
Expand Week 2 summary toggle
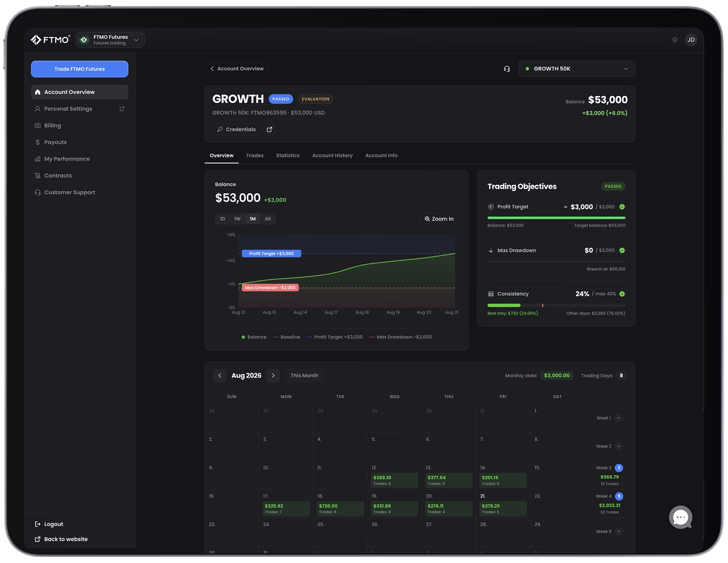pyautogui.click(x=619, y=446)
